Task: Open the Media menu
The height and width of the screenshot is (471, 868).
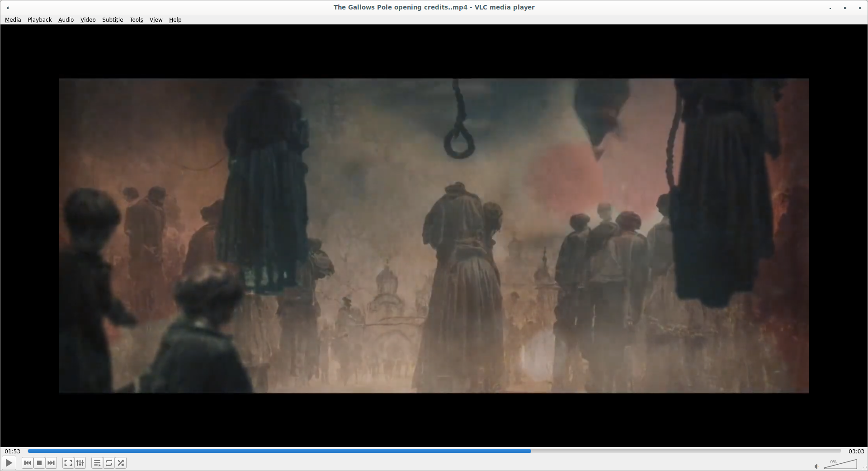Action: tap(13, 20)
